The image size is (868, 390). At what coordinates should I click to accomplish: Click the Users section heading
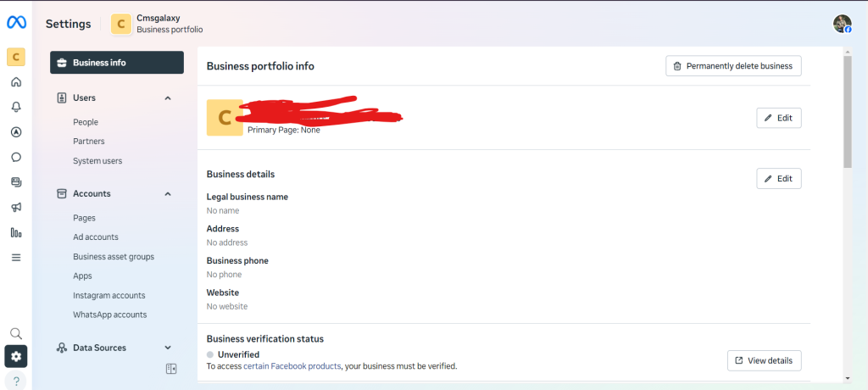click(84, 98)
